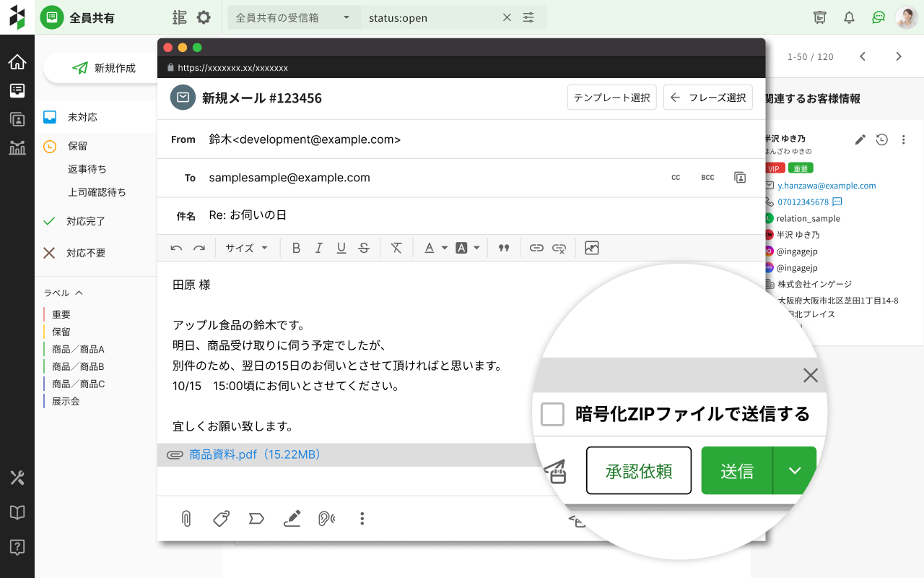The height and width of the screenshot is (578, 924).
Task: Open address book icon next to BCC
Action: point(740,177)
